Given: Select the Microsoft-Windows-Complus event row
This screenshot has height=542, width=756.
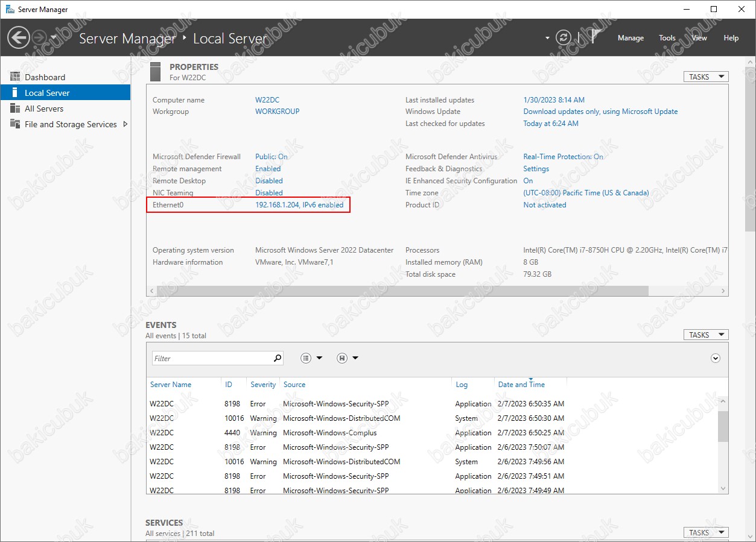Looking at the screenshot, I should click(432, 433).
